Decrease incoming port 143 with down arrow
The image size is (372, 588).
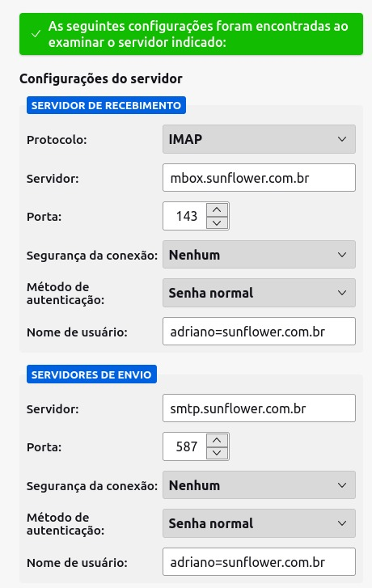[217, 222]
